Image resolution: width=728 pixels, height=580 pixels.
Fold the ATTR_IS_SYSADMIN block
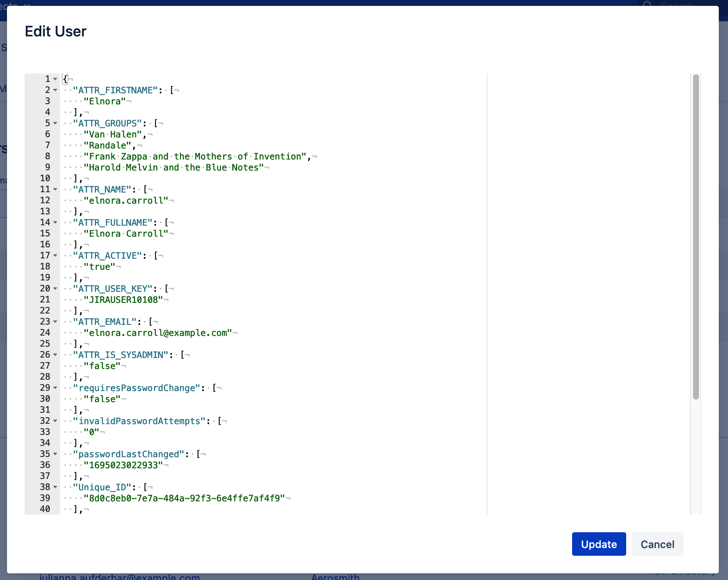55,355
